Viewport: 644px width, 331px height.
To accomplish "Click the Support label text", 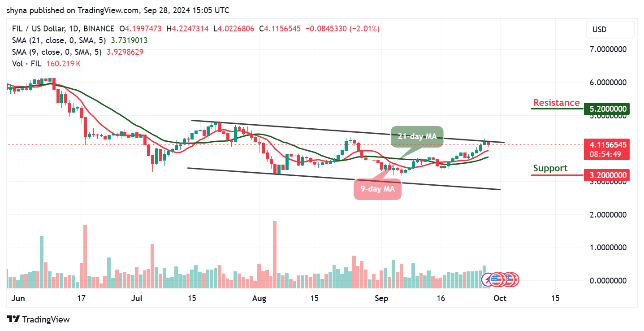I will point(550,168).
